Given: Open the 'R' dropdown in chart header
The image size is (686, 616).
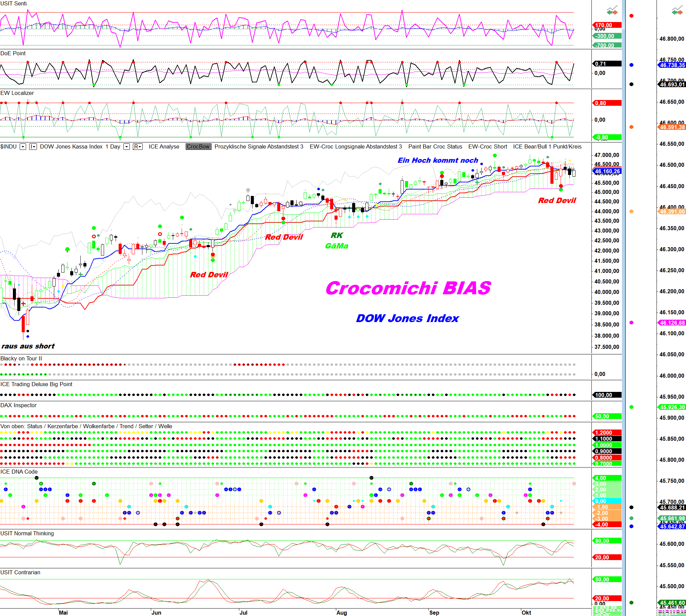Looking at the screenshot, I should [x=137, y=147].
